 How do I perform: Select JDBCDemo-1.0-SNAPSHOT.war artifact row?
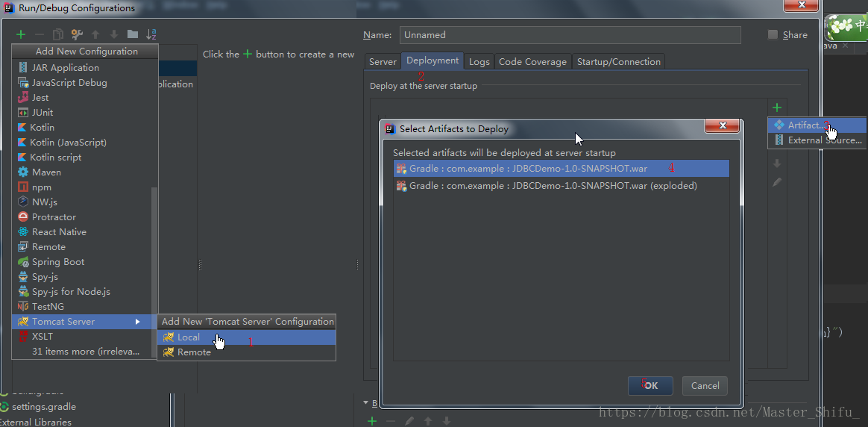[562, 169]
